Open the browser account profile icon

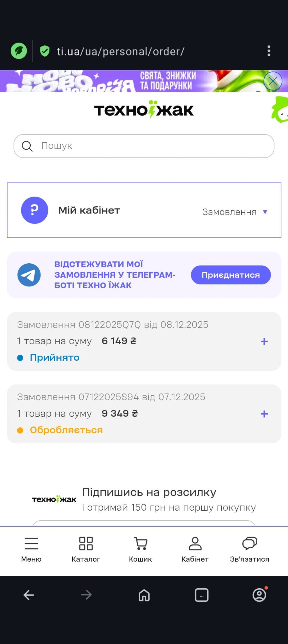click(x=259, y=595)
